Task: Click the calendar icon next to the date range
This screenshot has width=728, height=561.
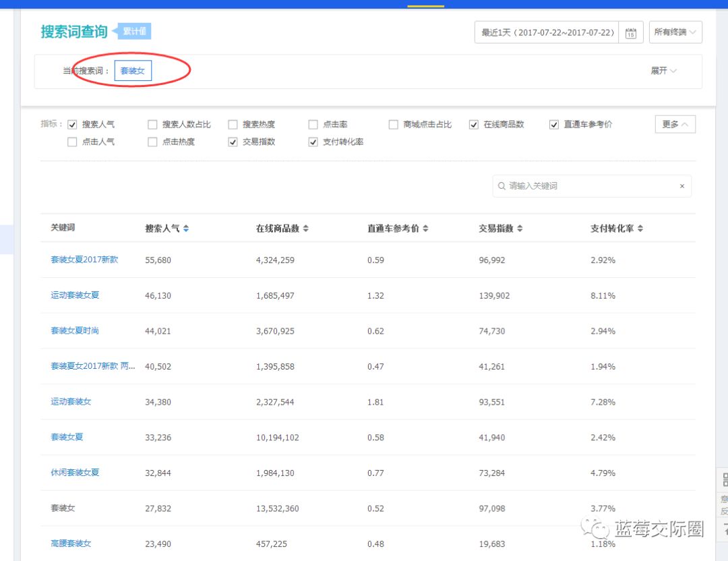Action: (x=631, y=32)
